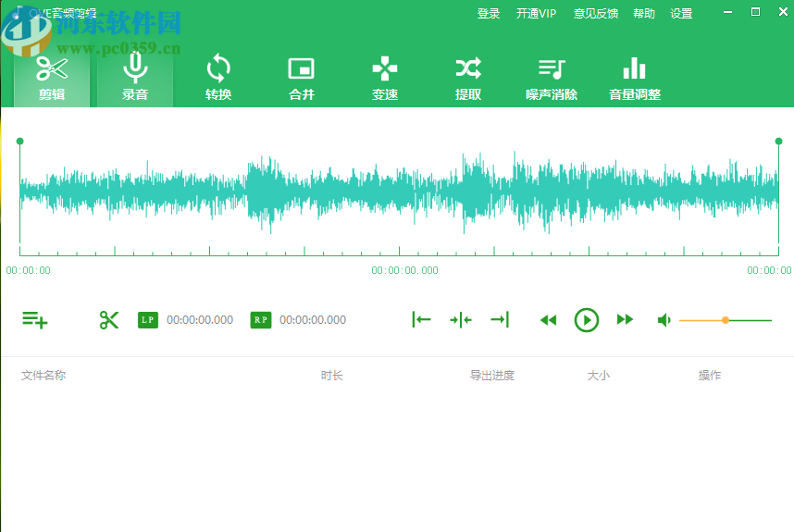The height and width of the screenshot is (532, 794).
Task: Click the 文件名称 column header
Action: [43, 375]
